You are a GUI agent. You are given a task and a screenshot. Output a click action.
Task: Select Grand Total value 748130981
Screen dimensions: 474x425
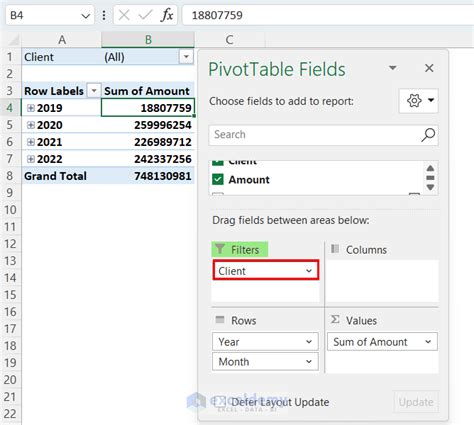[148, 176]
